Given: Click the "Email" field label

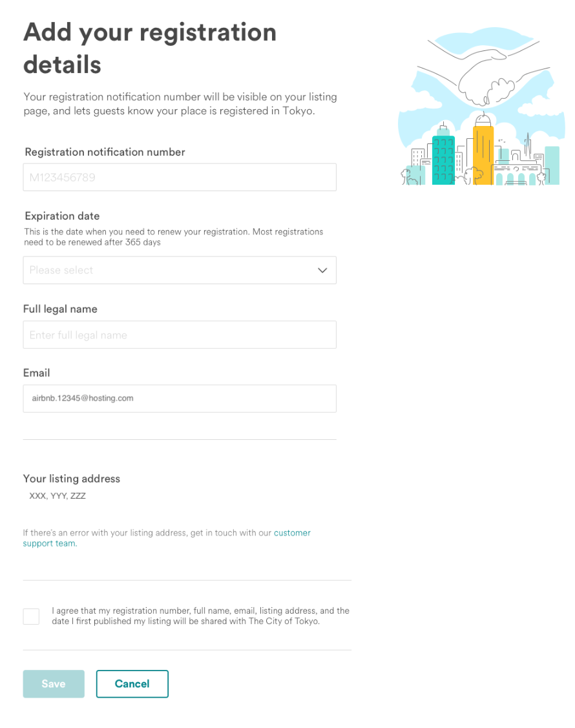Looking at the screenshot, I should [x=37, y=373].
